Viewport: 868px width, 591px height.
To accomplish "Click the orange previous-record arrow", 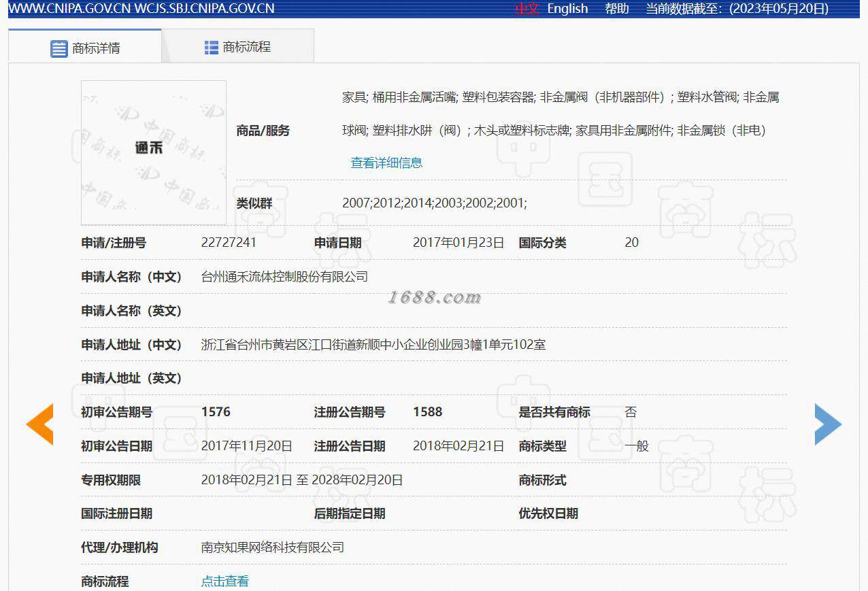I will point(39,424).
